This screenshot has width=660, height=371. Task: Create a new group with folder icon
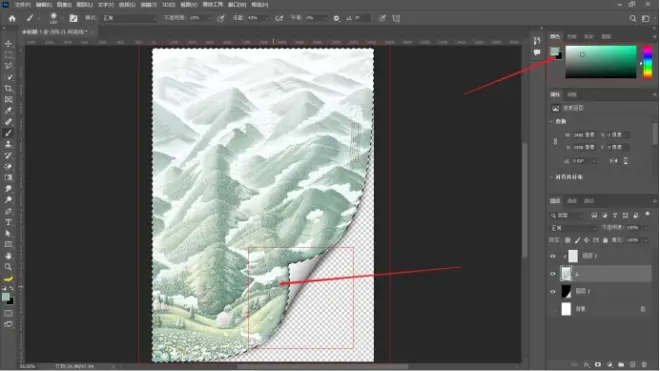pyautogui.click(x=621, y=364)
